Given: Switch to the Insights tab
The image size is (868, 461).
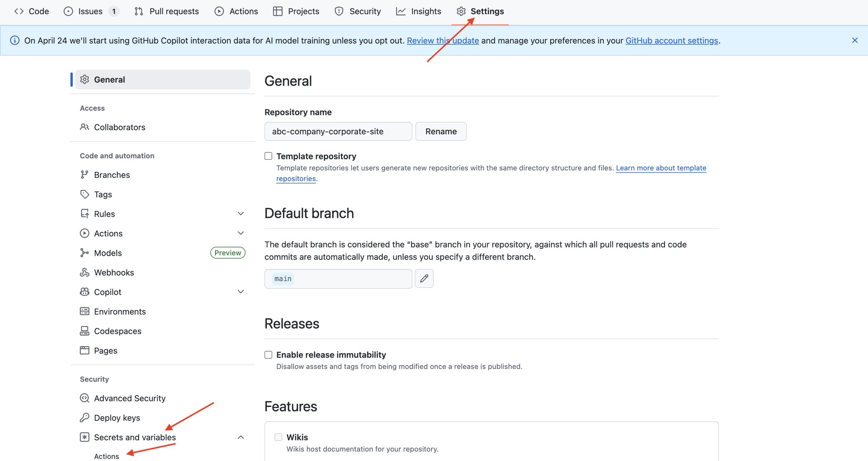Looking at the screenshot, I should click(x=418, y=11).
